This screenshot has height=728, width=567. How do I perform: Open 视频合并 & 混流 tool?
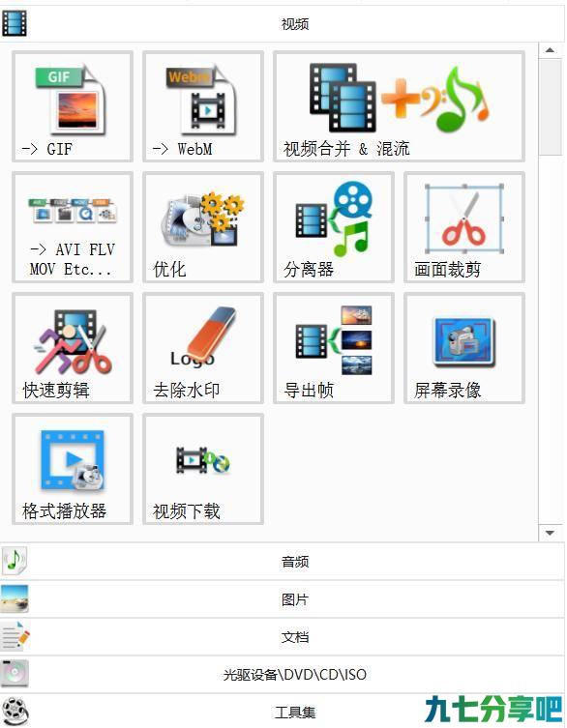click(399, 106)
